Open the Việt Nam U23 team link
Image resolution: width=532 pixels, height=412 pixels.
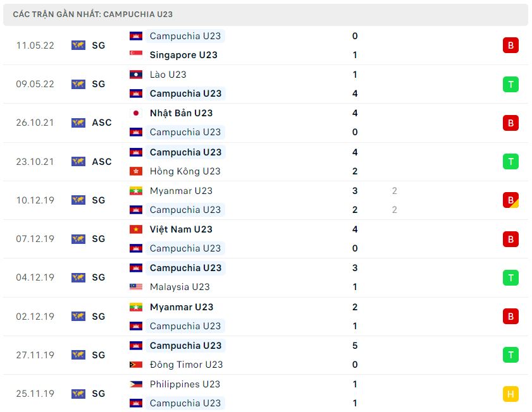pos(181,229)
